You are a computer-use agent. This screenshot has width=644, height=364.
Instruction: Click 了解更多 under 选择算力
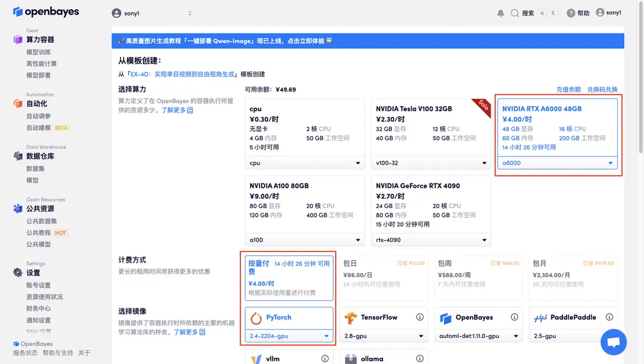click(177, 110)
